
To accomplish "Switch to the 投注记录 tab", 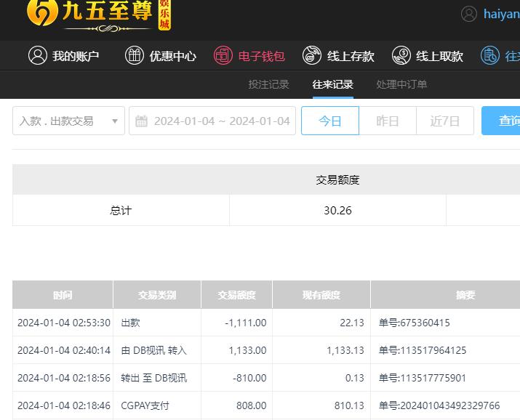I will coord(268,84).
